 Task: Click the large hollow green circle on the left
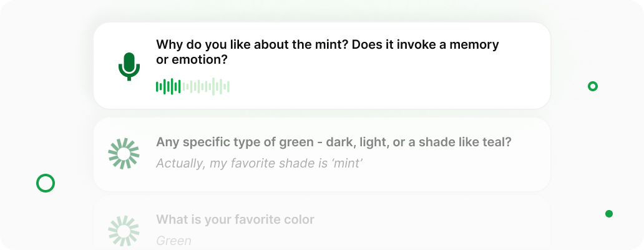(x=46, y=183)
